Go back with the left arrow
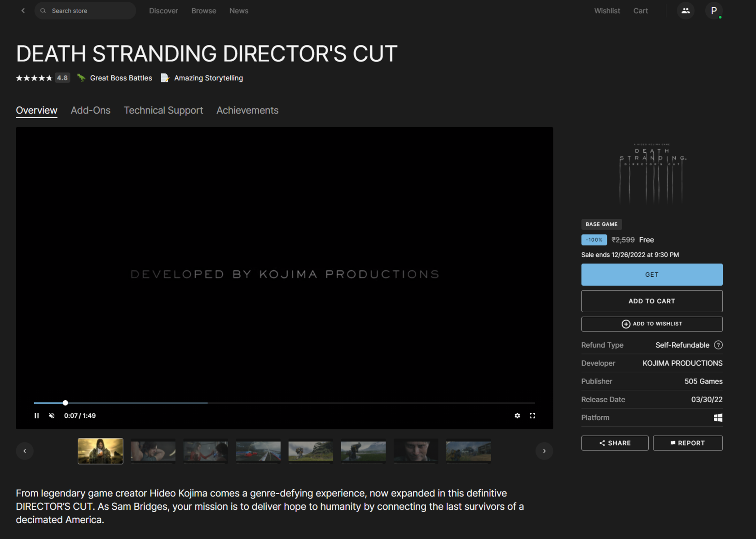Screen dimensions: 756x539 coord(23,10)
